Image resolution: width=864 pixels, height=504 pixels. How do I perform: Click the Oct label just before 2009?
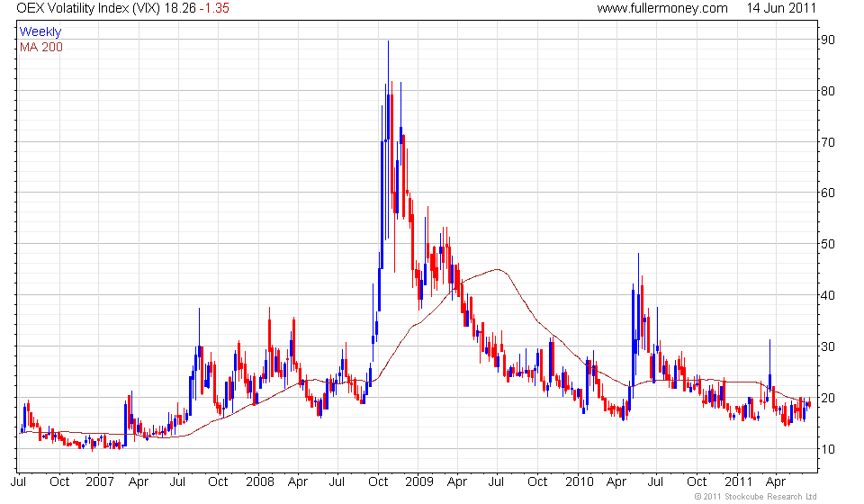[378, 481]
